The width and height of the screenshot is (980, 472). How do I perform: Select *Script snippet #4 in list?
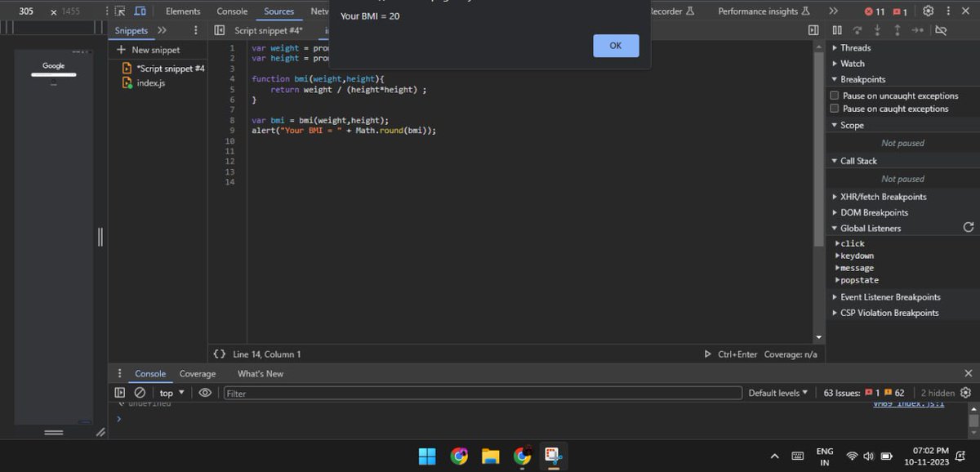pyautogui.click(x=163, y=69)
